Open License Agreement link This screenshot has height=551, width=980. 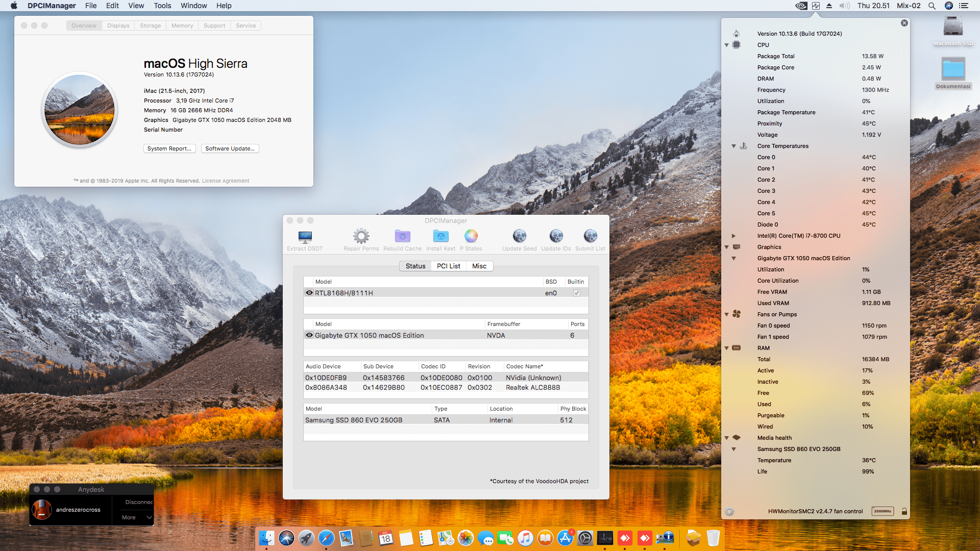(x=226, y=181)
